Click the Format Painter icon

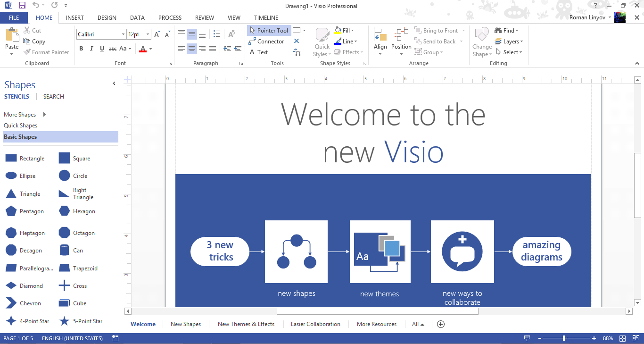46,52
